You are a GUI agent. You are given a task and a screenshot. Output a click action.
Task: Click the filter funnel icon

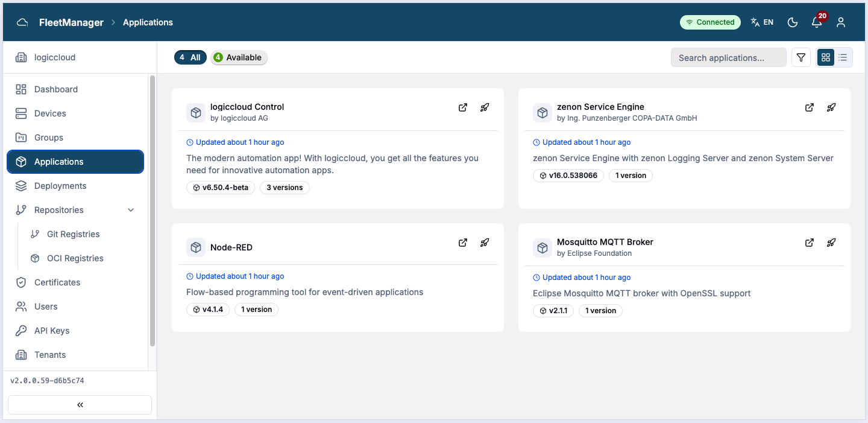click(x=801, y=57)
